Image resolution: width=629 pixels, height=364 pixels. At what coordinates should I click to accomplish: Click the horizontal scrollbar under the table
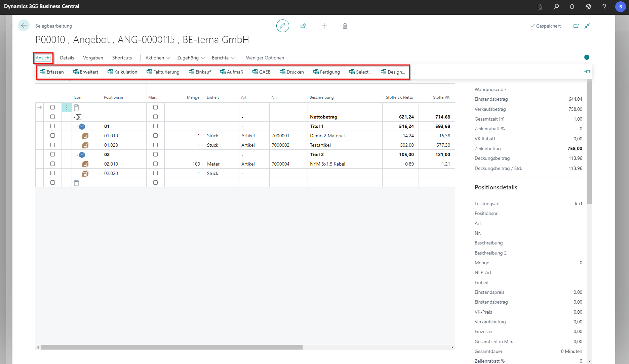click(171, 347)
